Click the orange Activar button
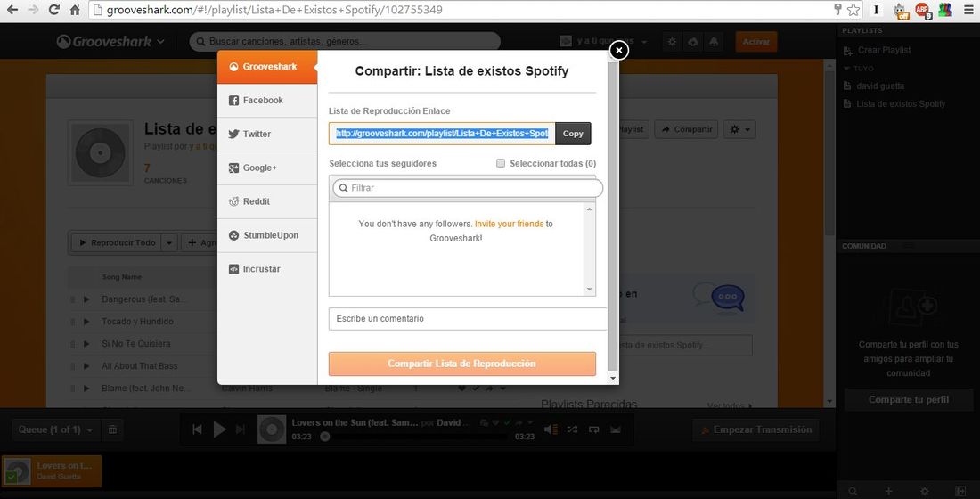The height and width of the screenshot is (499, 980). coord(756,42)
